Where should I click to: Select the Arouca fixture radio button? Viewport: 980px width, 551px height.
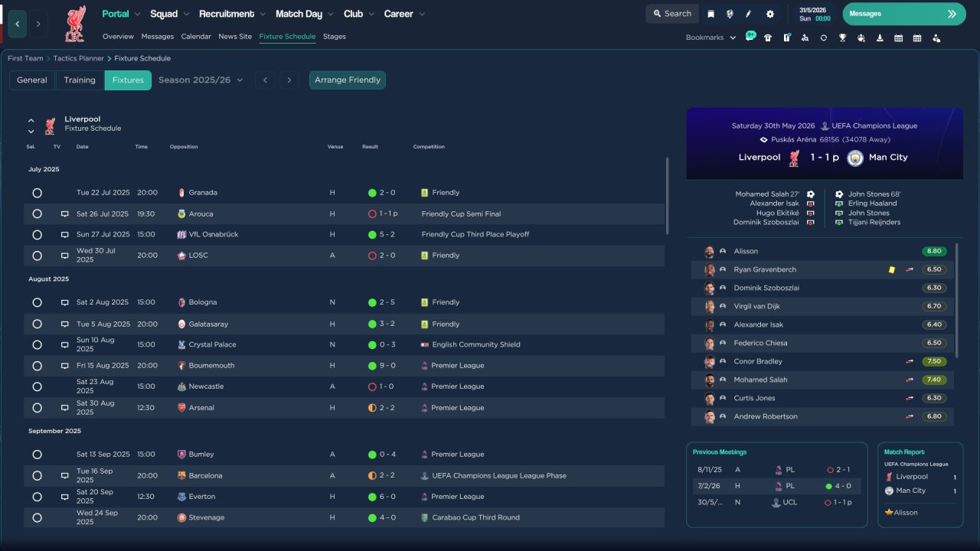[37, 214]
